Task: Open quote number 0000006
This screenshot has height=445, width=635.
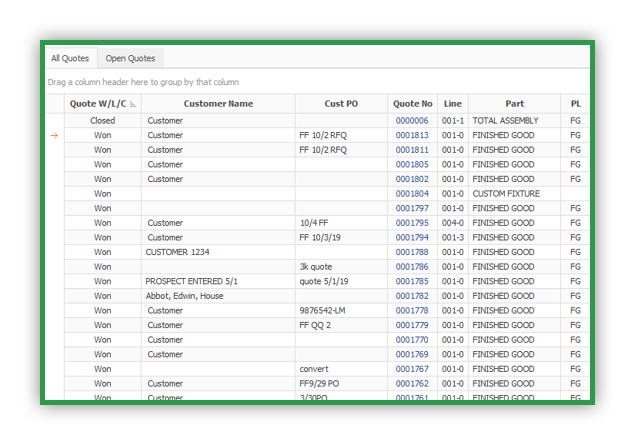Action: point(412,121)
